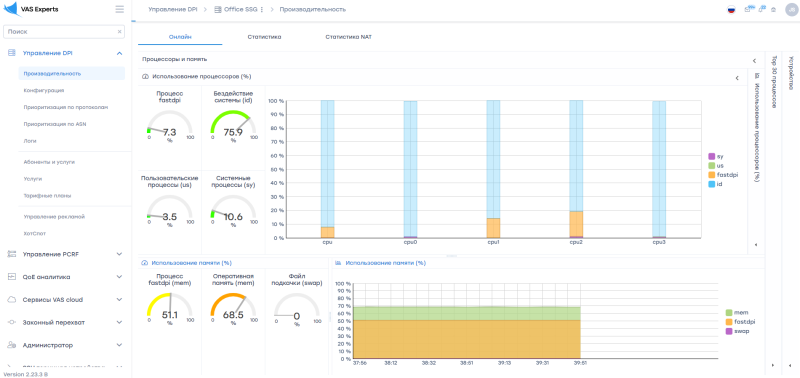Click the VAS Experts logo
Screen dimensions: 800x378
31,9
